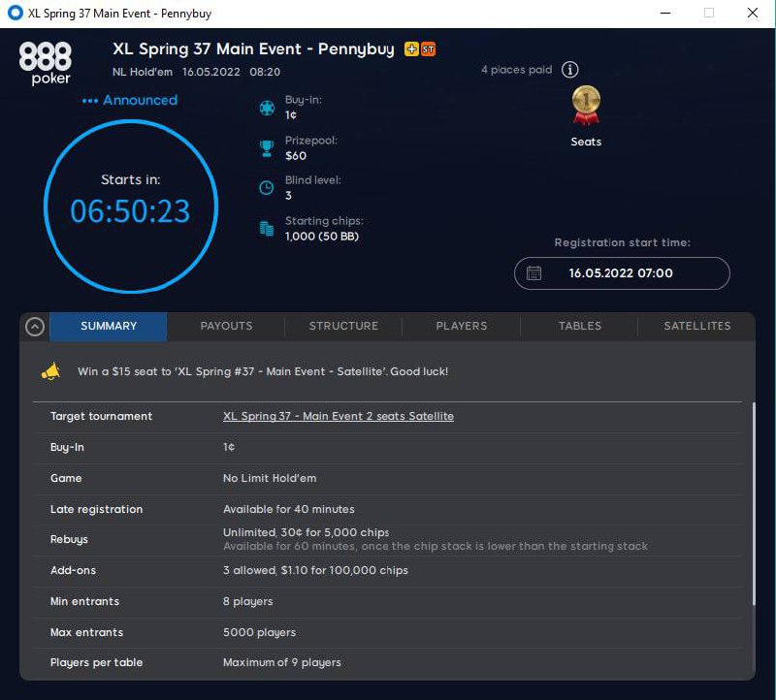The height and width of the screenshot is (700, 776).
Task: Open the XL Spring 37 Main Event satellite link
Action: (x=338, y=416)
